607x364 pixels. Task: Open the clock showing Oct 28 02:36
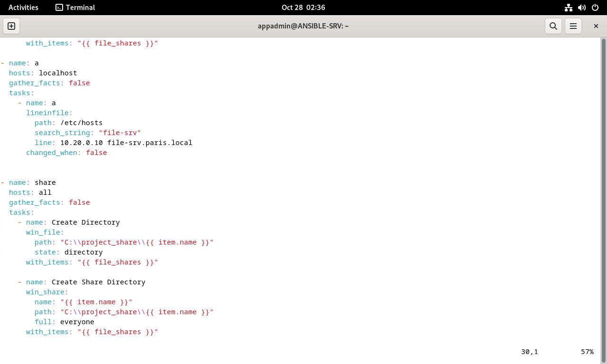tap(303, 8)
